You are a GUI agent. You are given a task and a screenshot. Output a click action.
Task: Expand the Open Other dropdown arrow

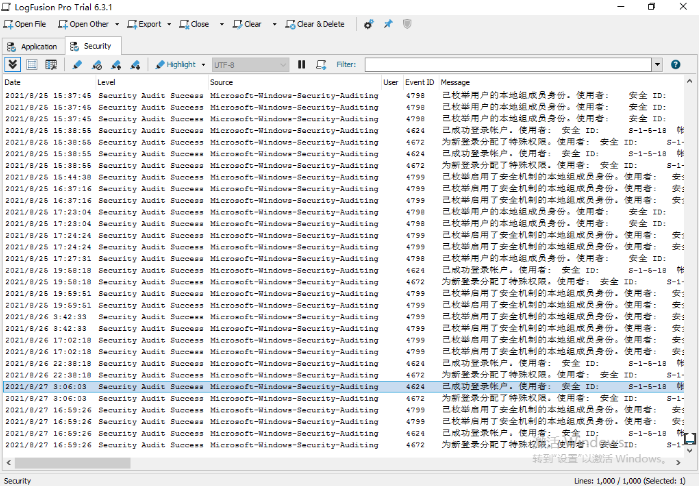[117, 24]
